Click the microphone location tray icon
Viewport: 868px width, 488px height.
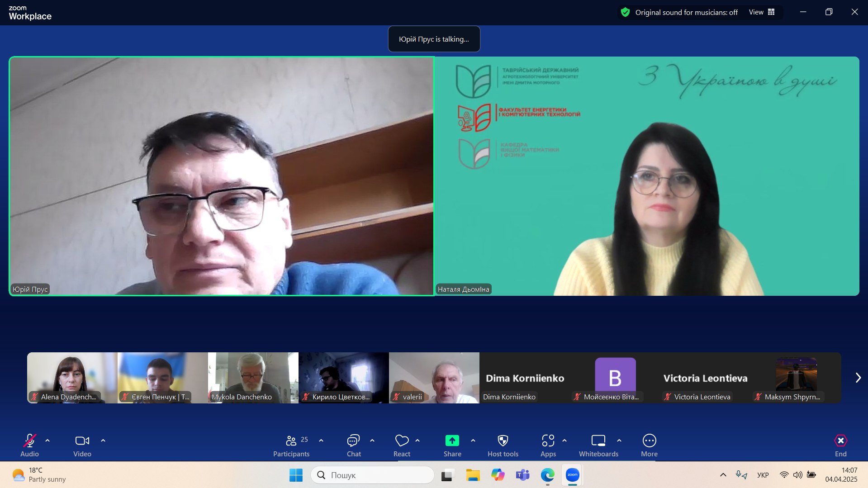click(741, 475)
